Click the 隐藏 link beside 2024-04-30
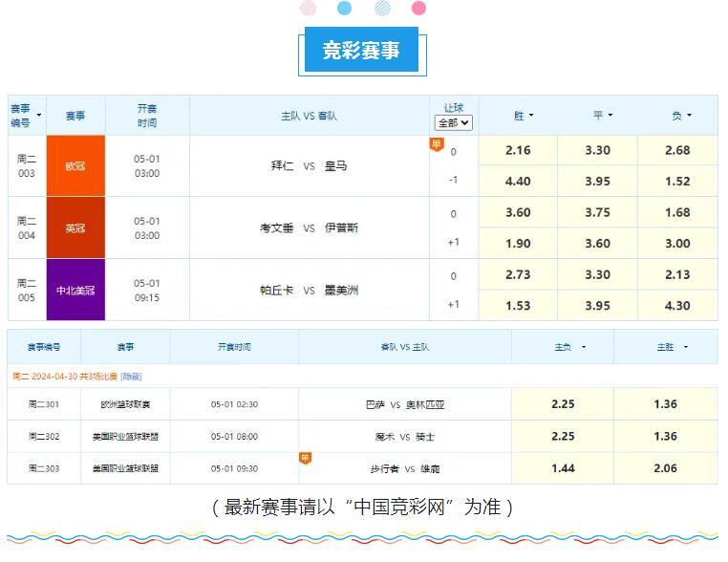 131,377
